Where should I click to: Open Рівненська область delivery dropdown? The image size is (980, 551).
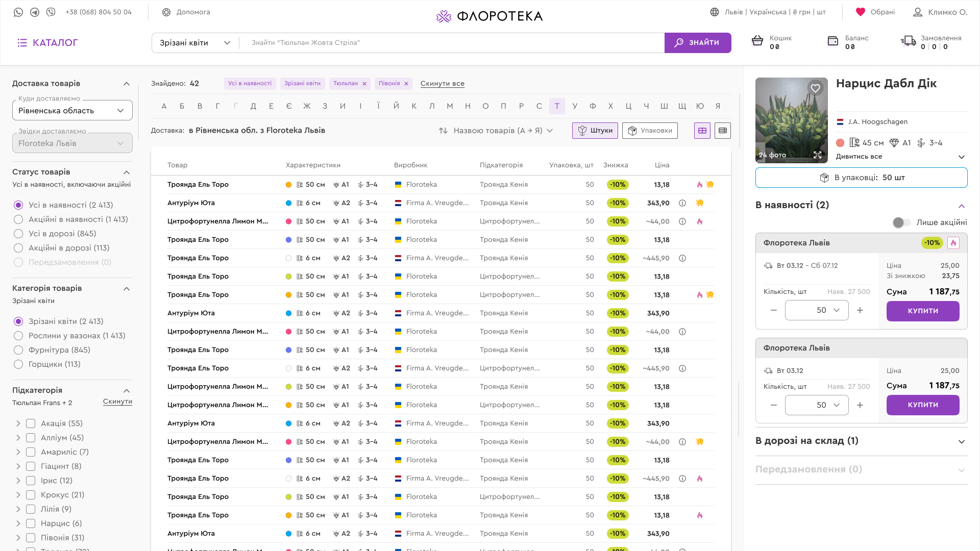click(x=72, y=111)
